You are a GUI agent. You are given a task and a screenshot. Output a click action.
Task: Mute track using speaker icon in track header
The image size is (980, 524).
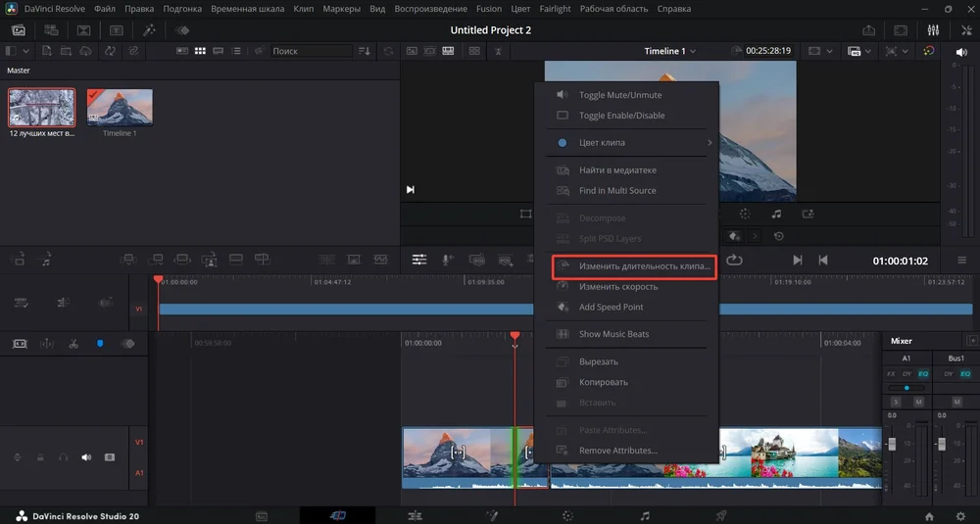pos(86,457)
